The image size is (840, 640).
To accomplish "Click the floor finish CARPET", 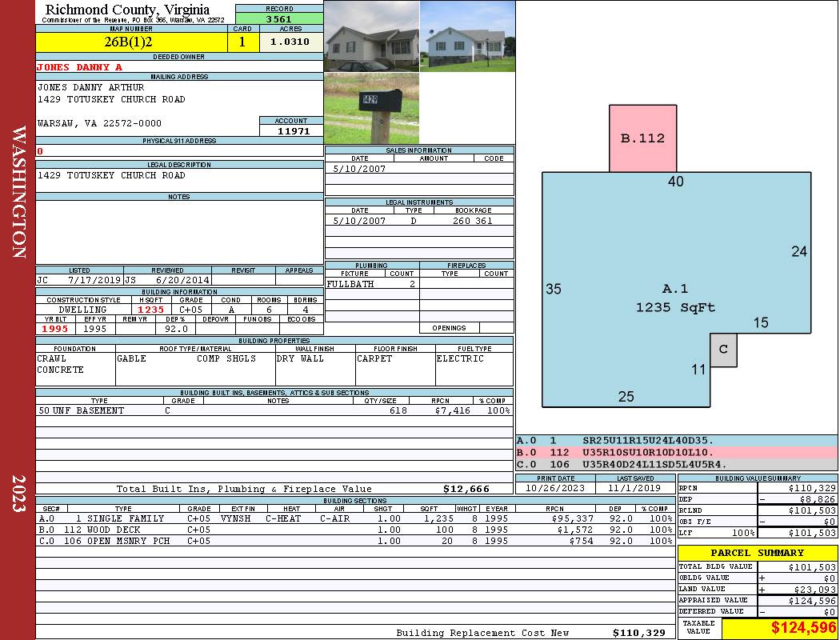I will click(374, 359).
